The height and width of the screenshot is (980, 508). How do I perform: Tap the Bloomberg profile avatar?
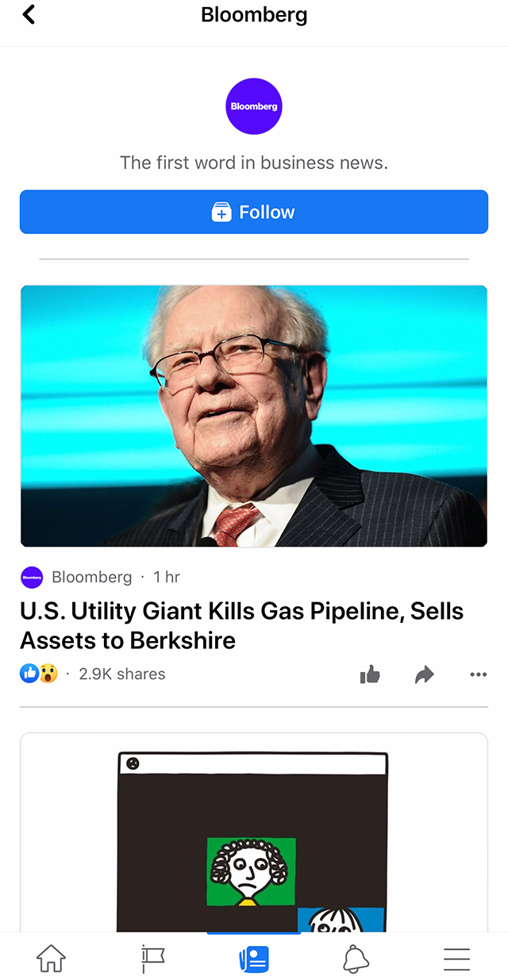[x=254, y=106]
